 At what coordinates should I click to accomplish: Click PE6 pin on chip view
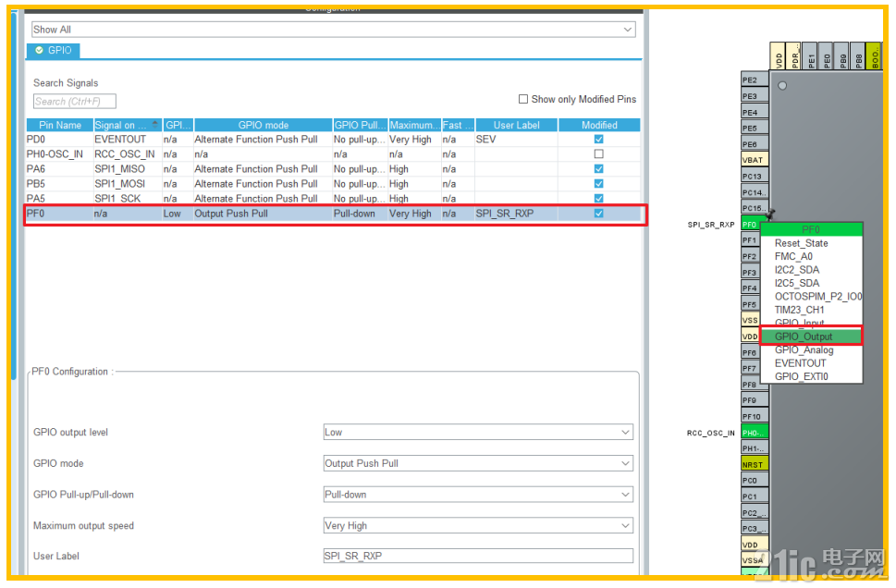755,144
